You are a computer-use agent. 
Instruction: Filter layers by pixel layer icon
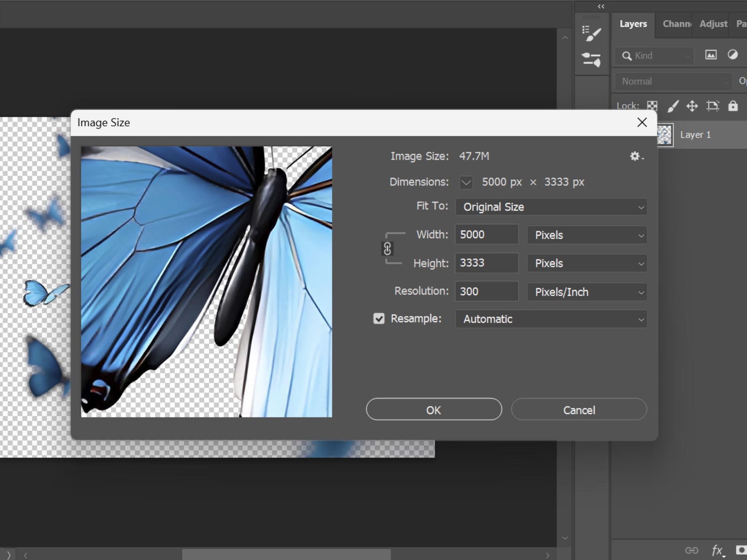711,55
